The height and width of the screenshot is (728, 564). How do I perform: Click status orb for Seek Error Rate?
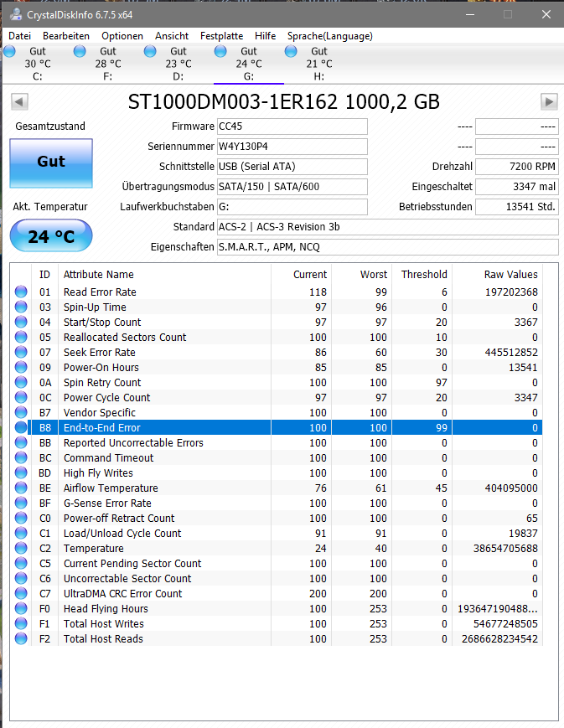pyautogui.click(x=21, y=352)
